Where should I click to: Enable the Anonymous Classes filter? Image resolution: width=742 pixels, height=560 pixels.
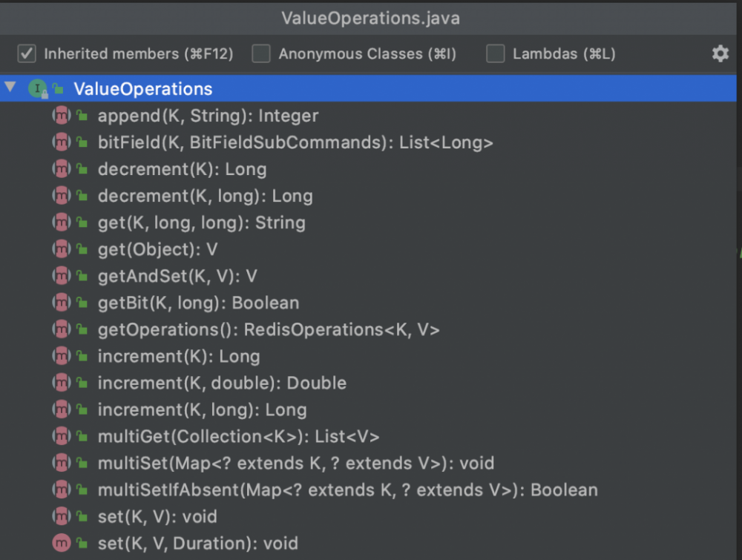tap(260, 53)
